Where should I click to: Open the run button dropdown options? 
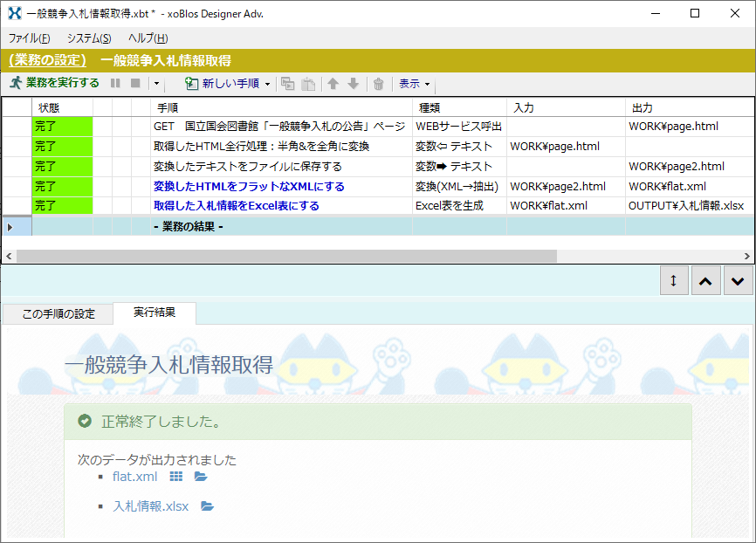155,84
